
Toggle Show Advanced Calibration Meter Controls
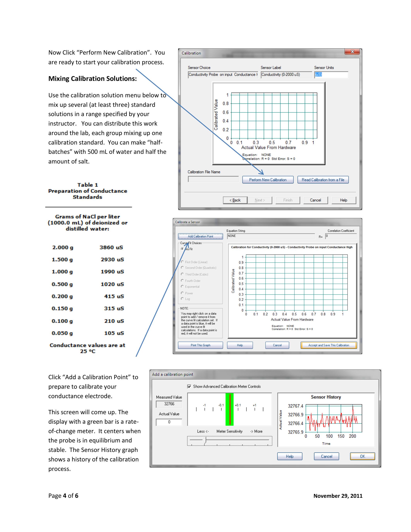[x=189, y=386]
